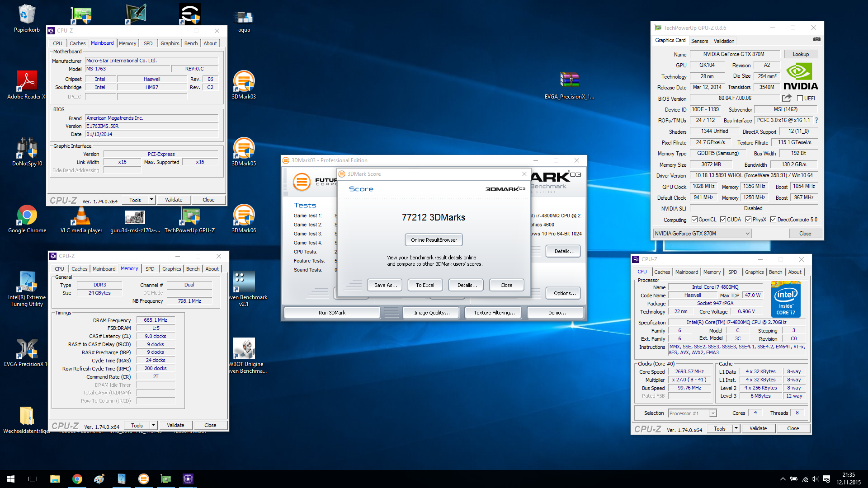Toggle the CUDA checkbox

coord(723,220)
